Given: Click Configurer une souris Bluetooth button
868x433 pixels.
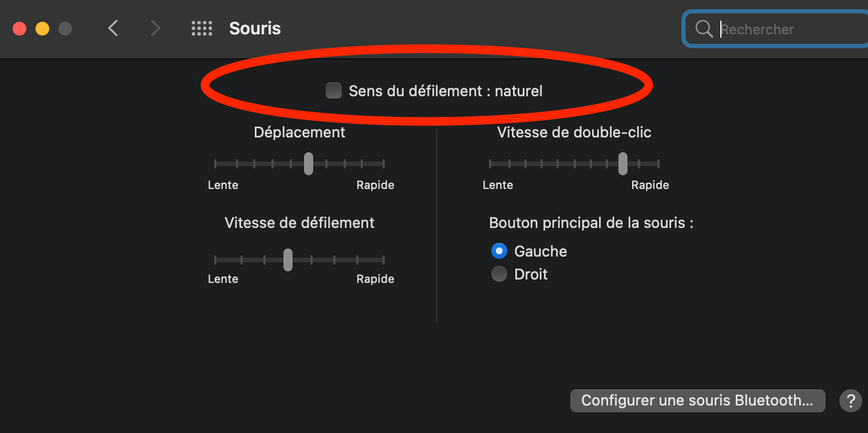Looking at the screenshot, I should click(x=697, y=400).
